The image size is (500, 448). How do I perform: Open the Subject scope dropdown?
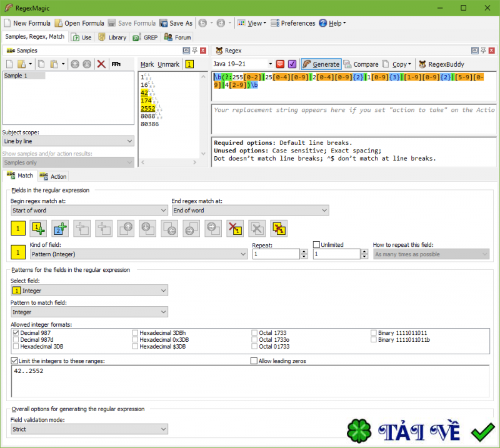point(68,141)
